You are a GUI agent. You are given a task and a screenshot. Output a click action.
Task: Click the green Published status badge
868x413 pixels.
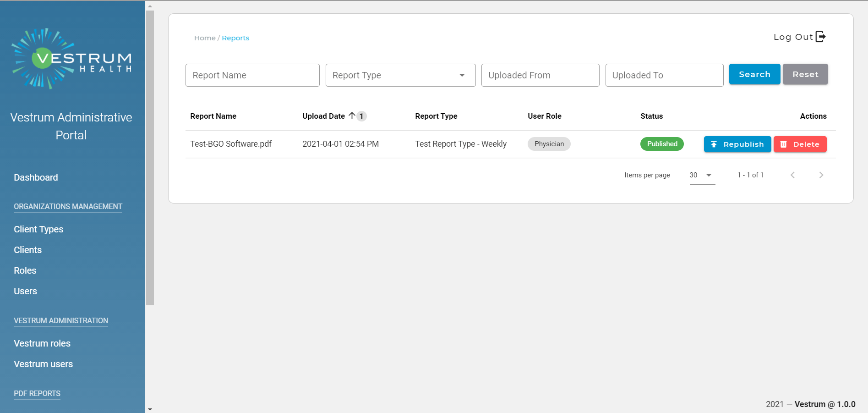click(662, 144)
